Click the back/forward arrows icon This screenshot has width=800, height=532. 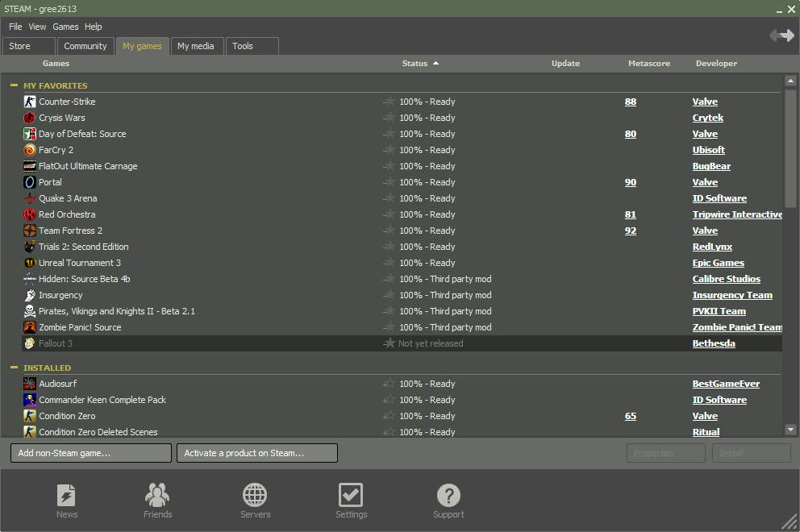coord(781,35)
